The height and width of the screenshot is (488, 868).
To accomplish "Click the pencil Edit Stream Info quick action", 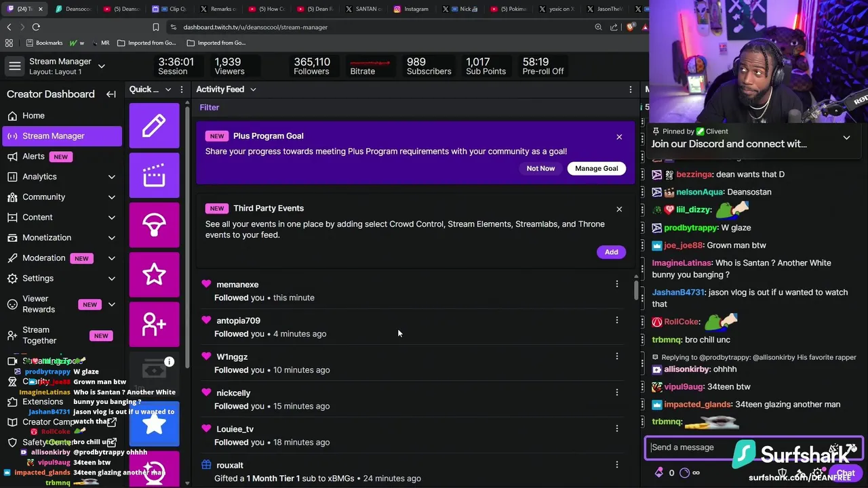I will (155, 125).
